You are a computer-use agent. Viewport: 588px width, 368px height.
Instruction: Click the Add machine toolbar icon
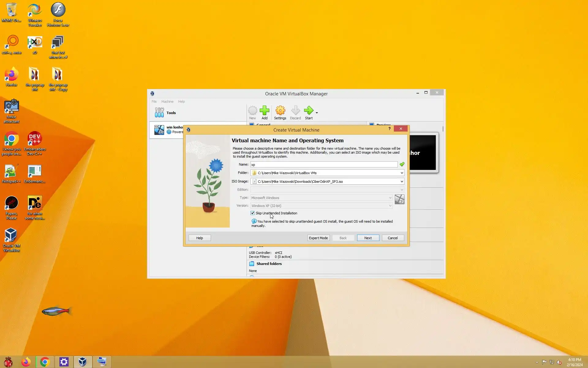[264, 111]
